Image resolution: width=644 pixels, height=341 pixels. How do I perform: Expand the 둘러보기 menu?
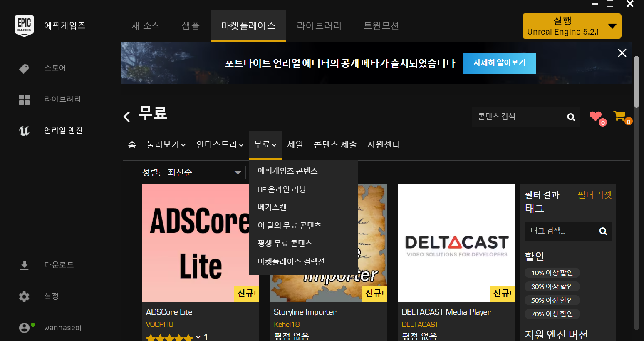166,144
